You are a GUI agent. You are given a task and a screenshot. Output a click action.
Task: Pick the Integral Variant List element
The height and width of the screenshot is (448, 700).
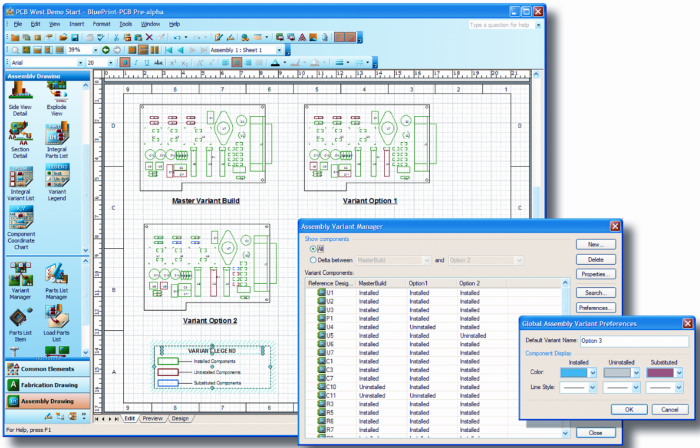[x=21, y=183]
